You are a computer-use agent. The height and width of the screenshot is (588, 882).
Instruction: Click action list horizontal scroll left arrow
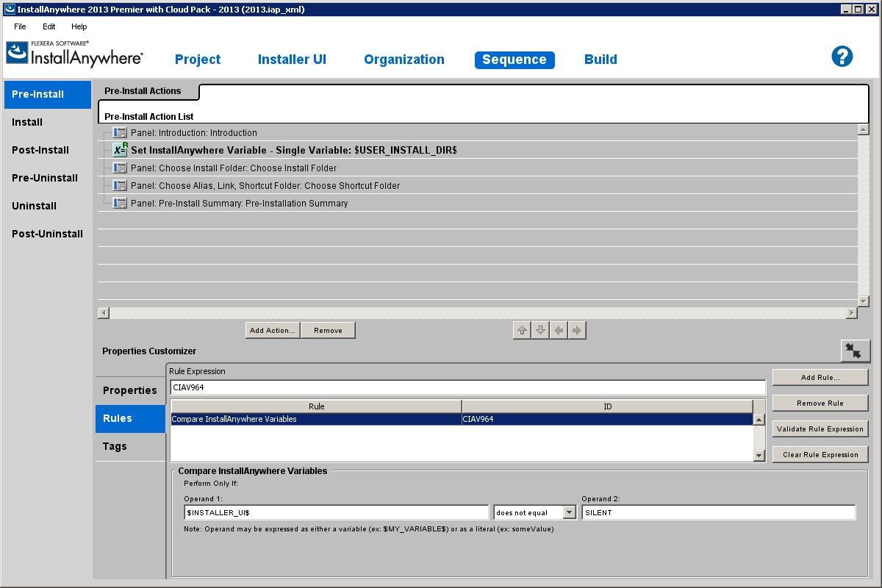(x=104, y=313)
